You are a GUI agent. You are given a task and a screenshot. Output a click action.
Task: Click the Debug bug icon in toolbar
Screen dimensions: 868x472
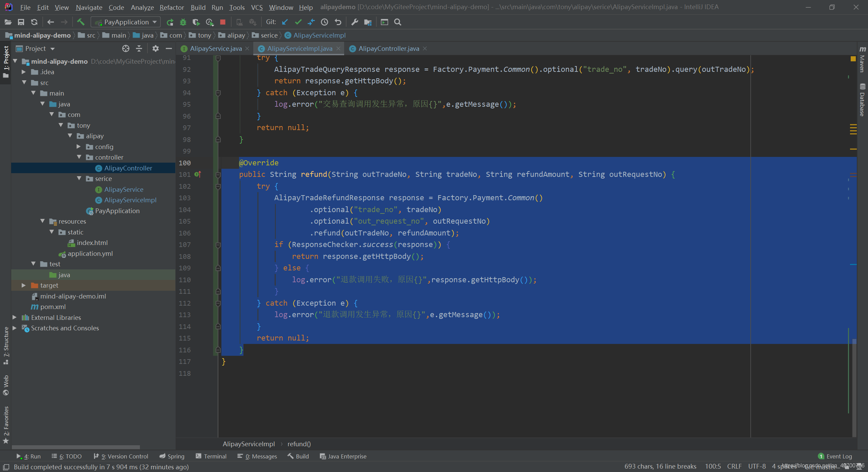click(183, 22)
